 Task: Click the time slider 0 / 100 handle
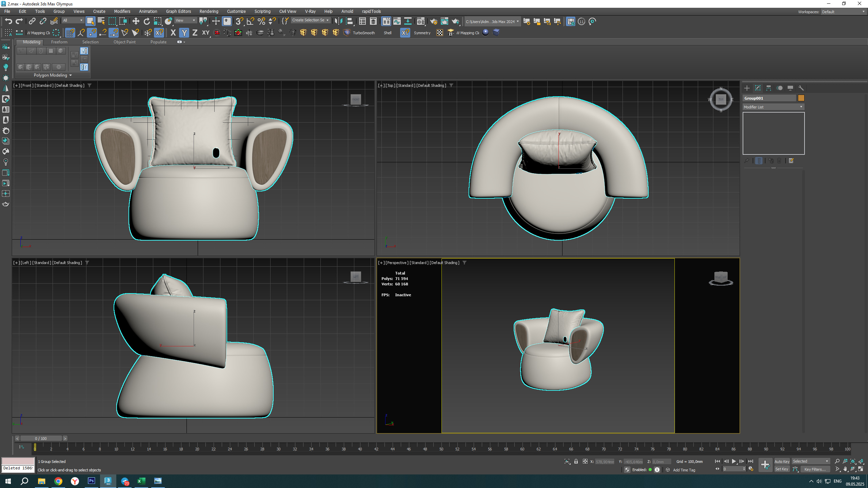41,439
